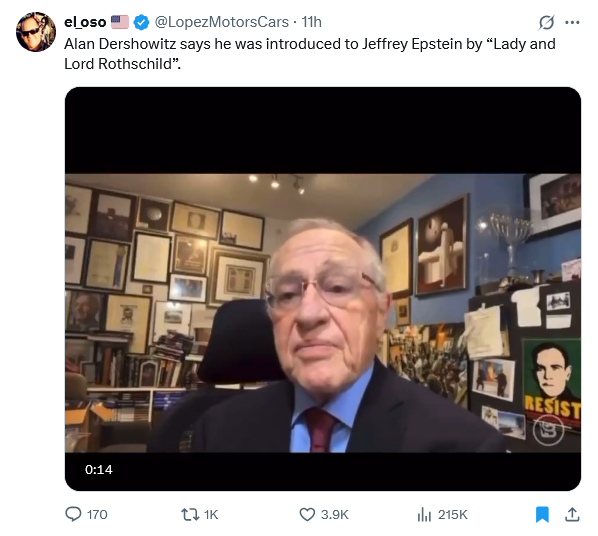Click the tweet text about Rothschild
This screenshot has width=598, height=536.
coord(309,54)
